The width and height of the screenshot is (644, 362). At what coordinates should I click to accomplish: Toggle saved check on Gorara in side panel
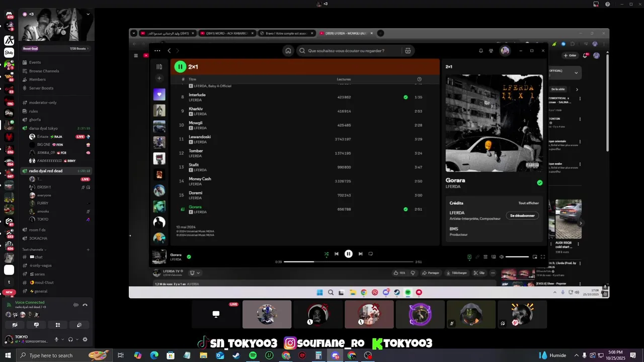pos(540,183)
